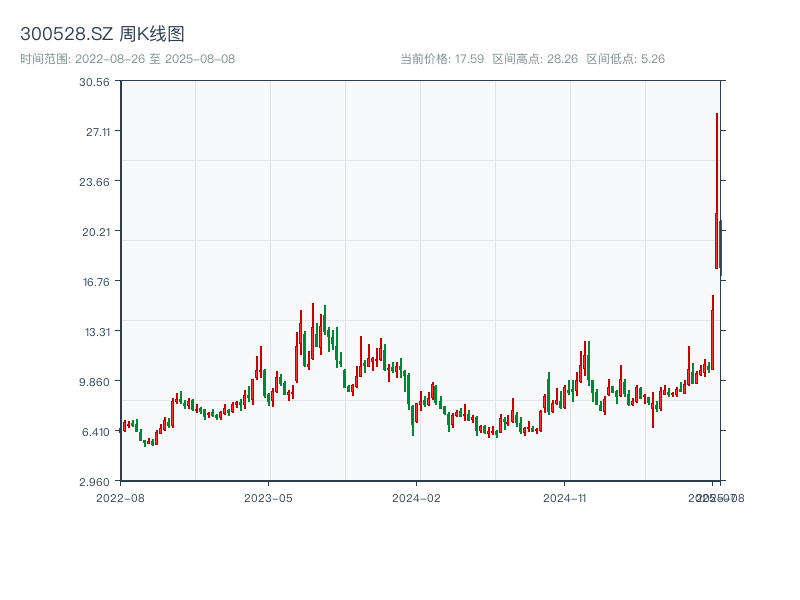
Task: Click the 2023-05 x-axis date label
Action: click(x=268, y=497)
